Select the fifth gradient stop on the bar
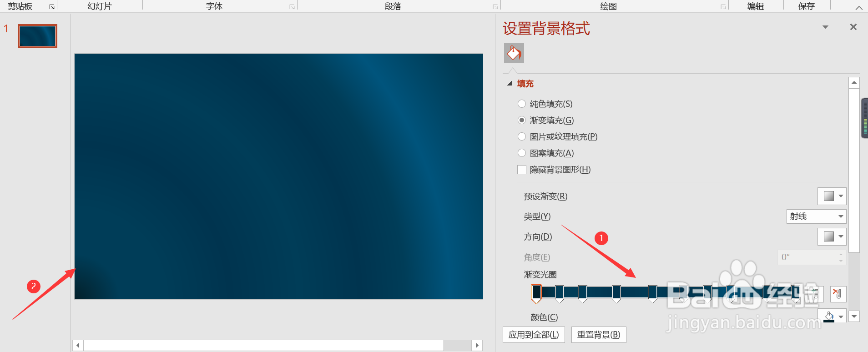Viewport: 868px width, 352px height. coord(653,294)
